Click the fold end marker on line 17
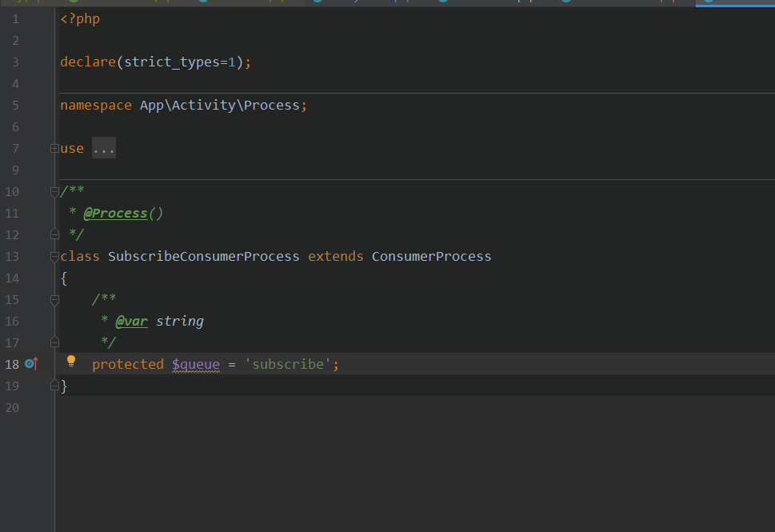This screenshot has width=775, height=532. coord(55,342)
